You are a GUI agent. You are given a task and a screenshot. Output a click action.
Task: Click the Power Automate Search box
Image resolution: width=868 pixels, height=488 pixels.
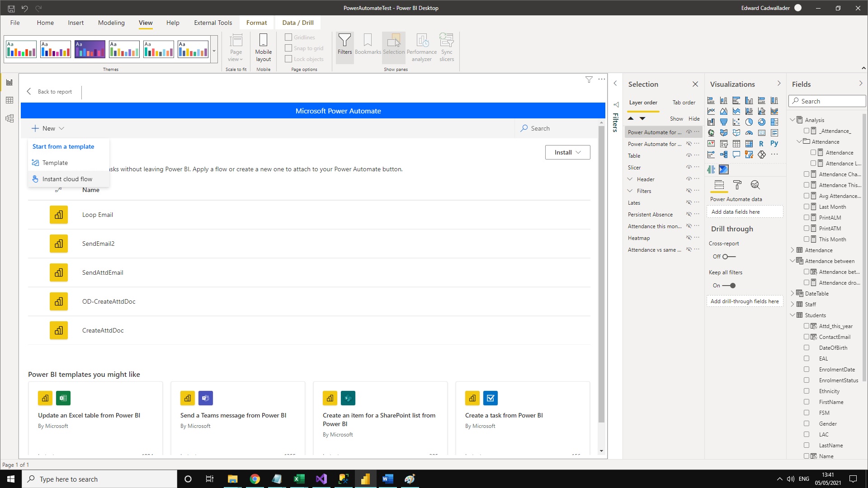coord(556,128)
